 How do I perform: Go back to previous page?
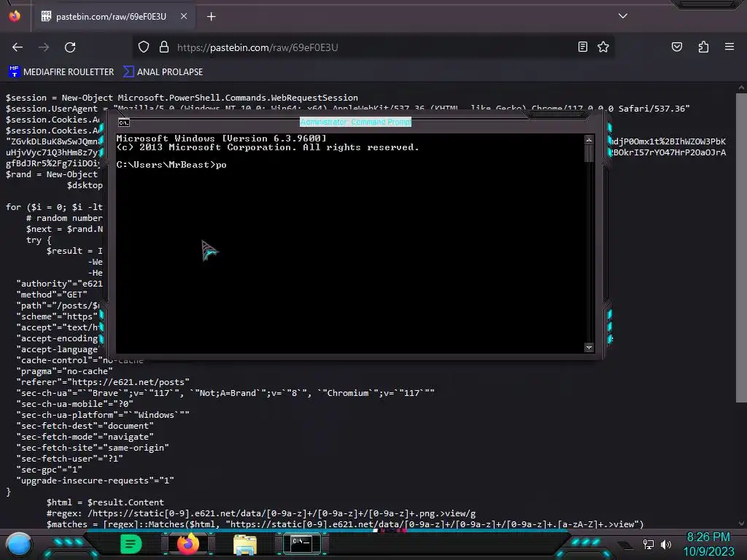[x=18, y=47]
